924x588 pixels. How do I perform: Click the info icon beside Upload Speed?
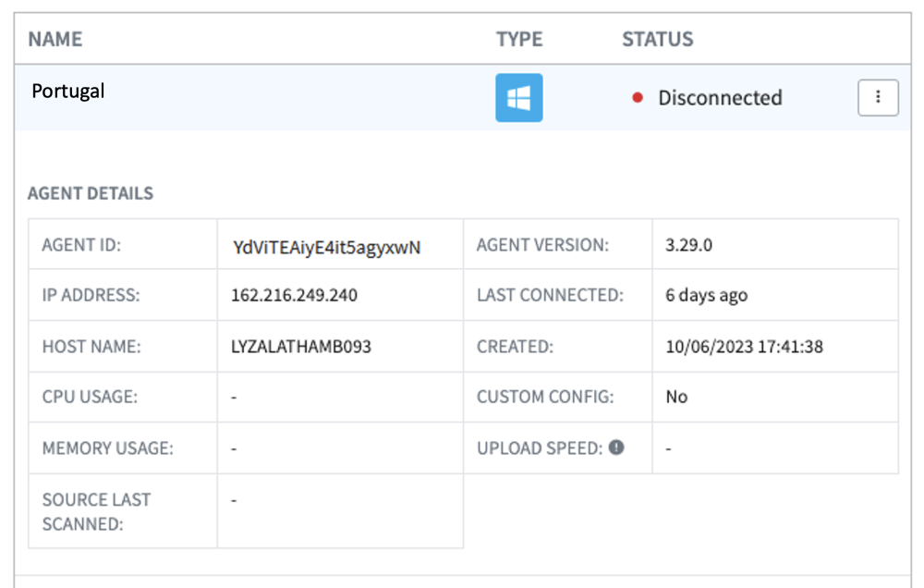pyautogui.click(x=615, y=447)
